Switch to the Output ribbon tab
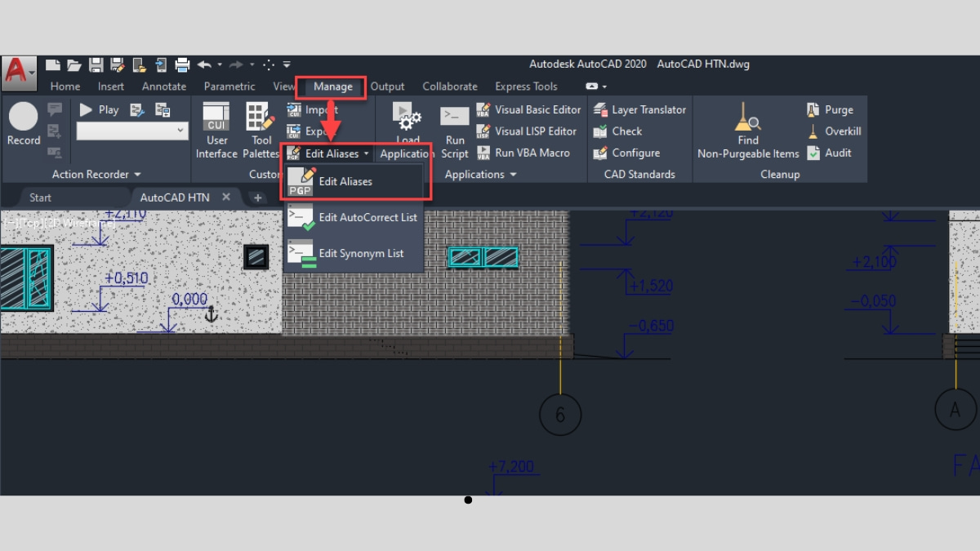 tap(387, 87)
